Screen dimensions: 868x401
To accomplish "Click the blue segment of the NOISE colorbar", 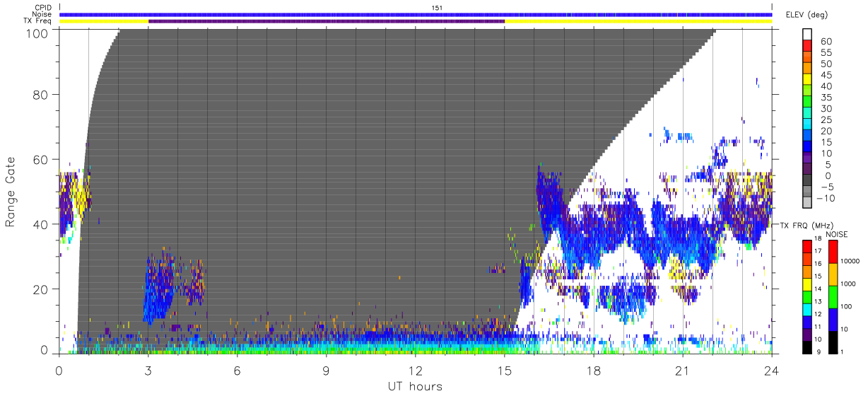I will 833,319.
